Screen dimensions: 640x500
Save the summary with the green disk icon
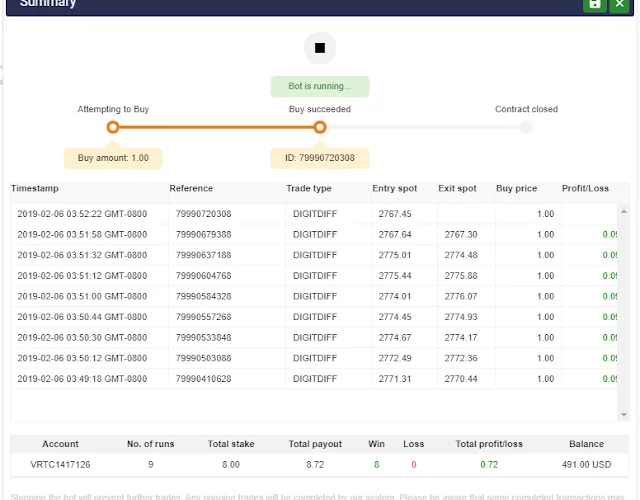pyautogui.click(x=595, y=5)
